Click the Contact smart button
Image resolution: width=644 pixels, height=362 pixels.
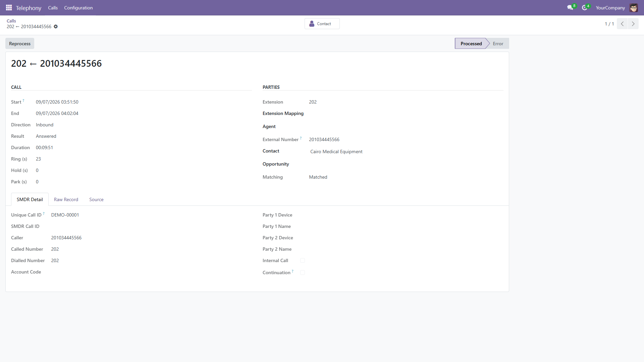click(x=322, y=24)
